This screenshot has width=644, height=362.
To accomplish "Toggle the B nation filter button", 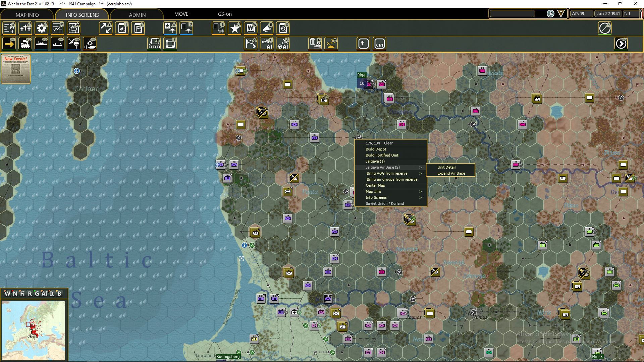I will point(59,294).
